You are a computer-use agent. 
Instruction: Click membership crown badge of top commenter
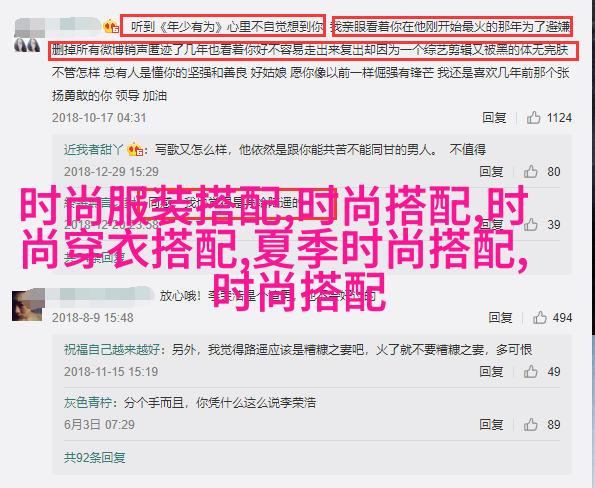(x=111, y=27)
